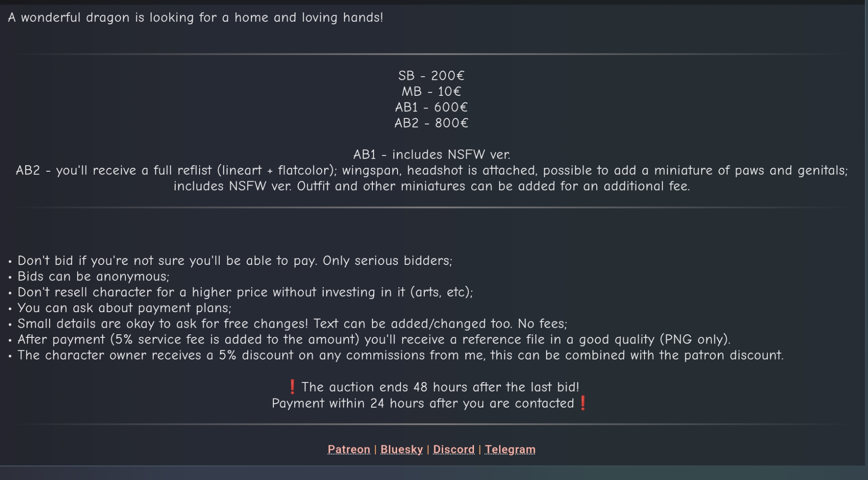The height and width of the screenshot is (480, 868).
Task: Select the 'AB2 - 800€' price line
Action: pyautogui.click(x=431, y=123)
